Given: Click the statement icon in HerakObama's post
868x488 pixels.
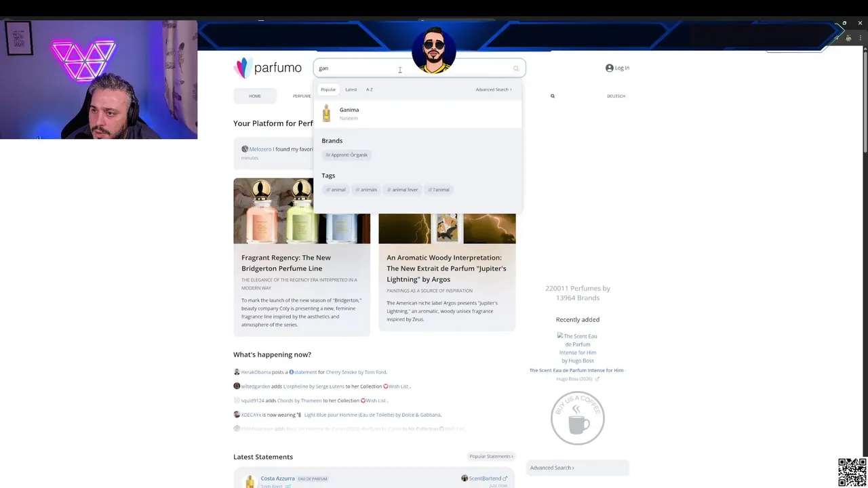Looking at the screenshot, I should [x=292, y=372].
